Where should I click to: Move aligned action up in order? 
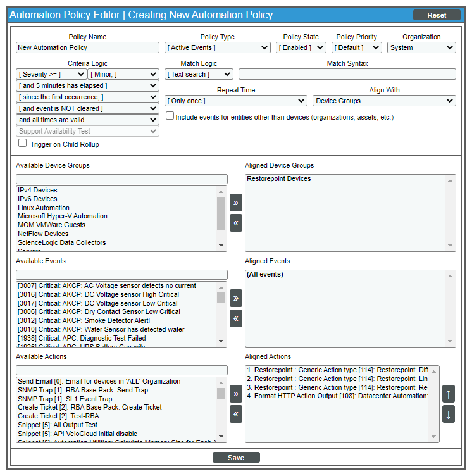pos(449,394)
